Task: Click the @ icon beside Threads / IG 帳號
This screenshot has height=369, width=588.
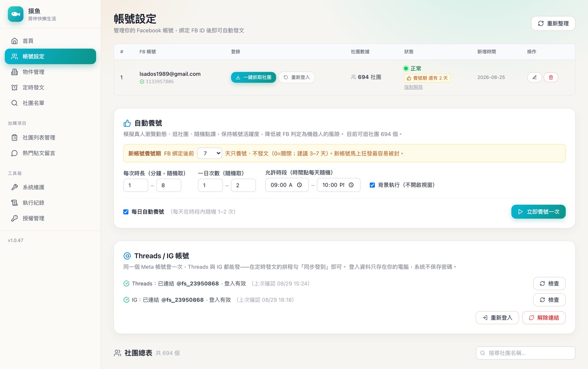Action: (127, 256)
